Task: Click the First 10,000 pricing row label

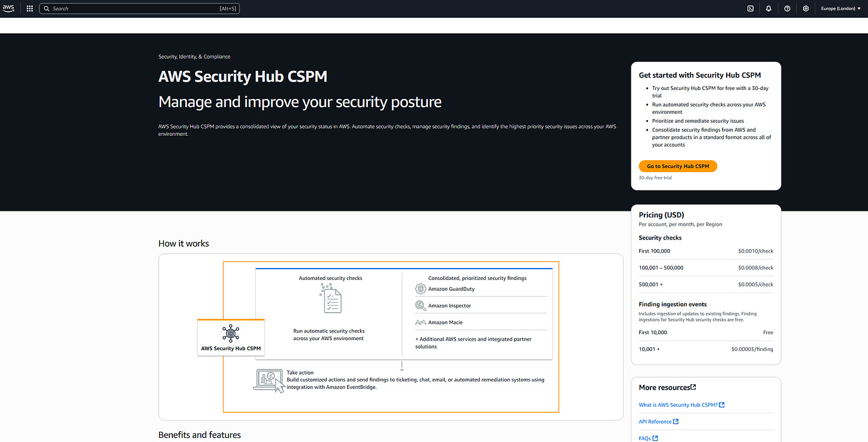Action: coord(653,332)
